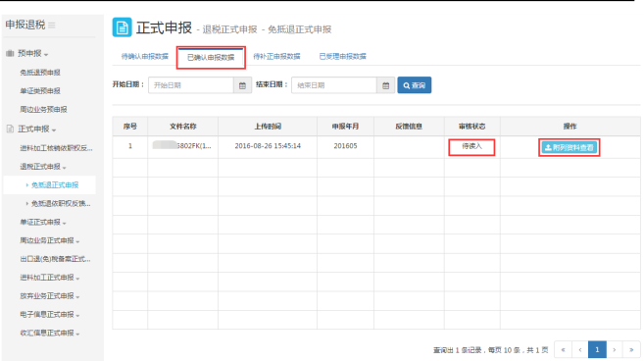Screen dimensions: 644x361
Task: Click the 上传时间 column header
Action: [268, 127]
